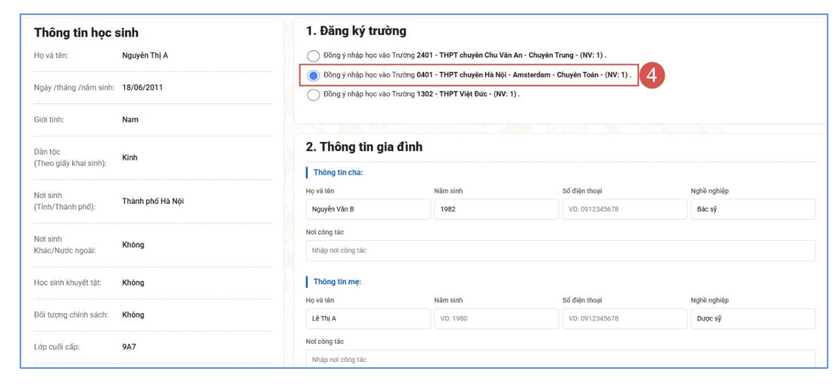This screenshot has height=392, width=840.
Task: Click the Thông tin học sinh heading
Action: 86,33
